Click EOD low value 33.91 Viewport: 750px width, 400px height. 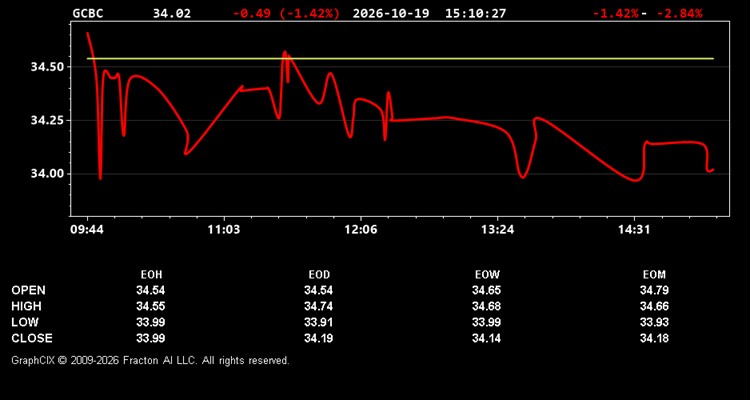tap(319, 322)
